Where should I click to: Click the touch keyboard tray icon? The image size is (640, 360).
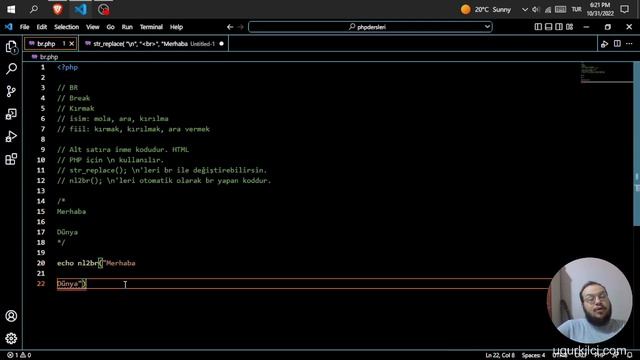560,9
